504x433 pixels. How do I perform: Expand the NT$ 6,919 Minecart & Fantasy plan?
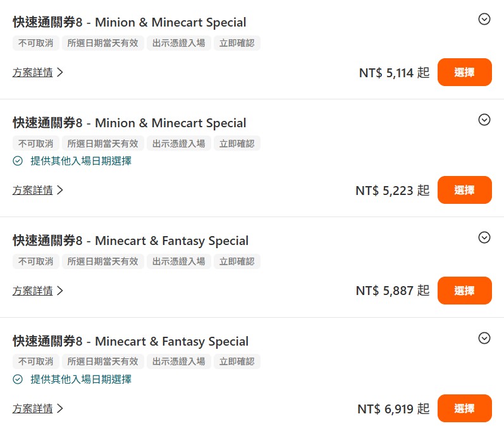pos(484,338)
